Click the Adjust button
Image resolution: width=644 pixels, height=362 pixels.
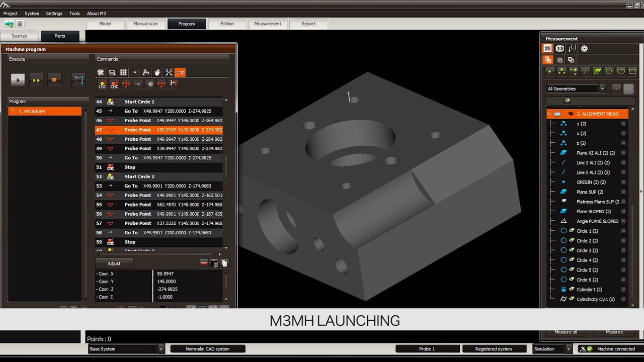(114, 263)
